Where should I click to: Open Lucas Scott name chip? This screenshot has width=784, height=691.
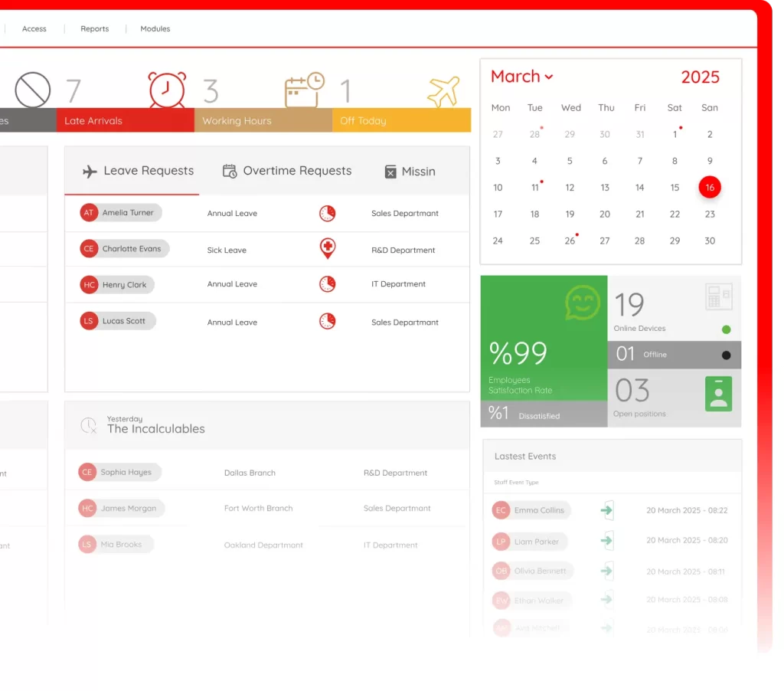(x=118, y=321)
